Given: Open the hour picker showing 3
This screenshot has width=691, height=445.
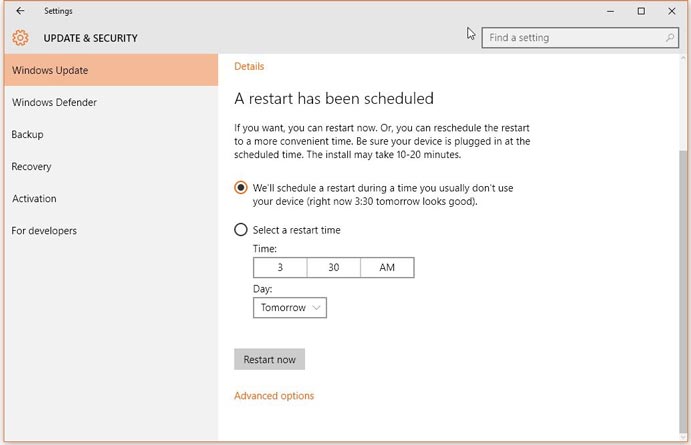Looking at the screenshot, I should coord(280,267).
